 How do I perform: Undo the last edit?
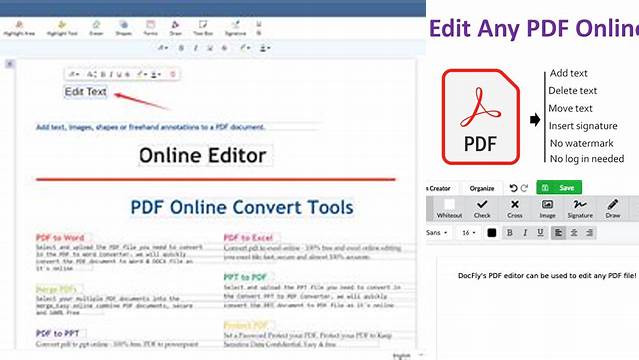point(513,188)
